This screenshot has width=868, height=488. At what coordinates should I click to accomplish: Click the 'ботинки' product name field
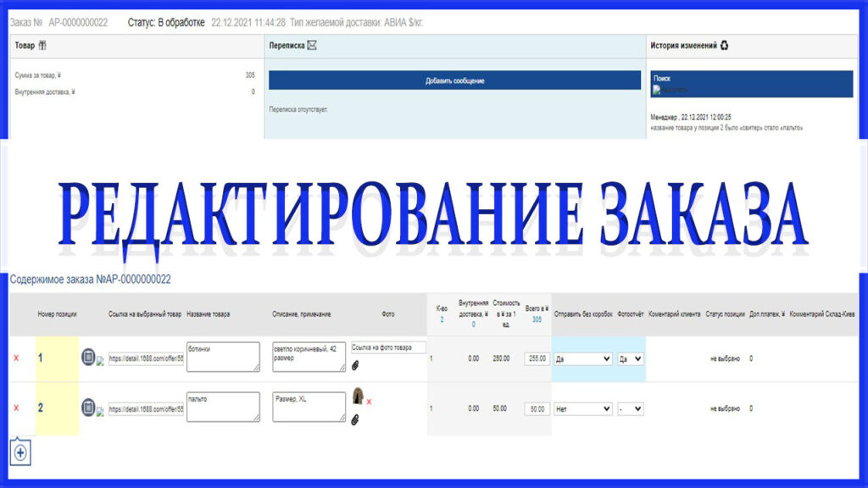pos(222,356)
